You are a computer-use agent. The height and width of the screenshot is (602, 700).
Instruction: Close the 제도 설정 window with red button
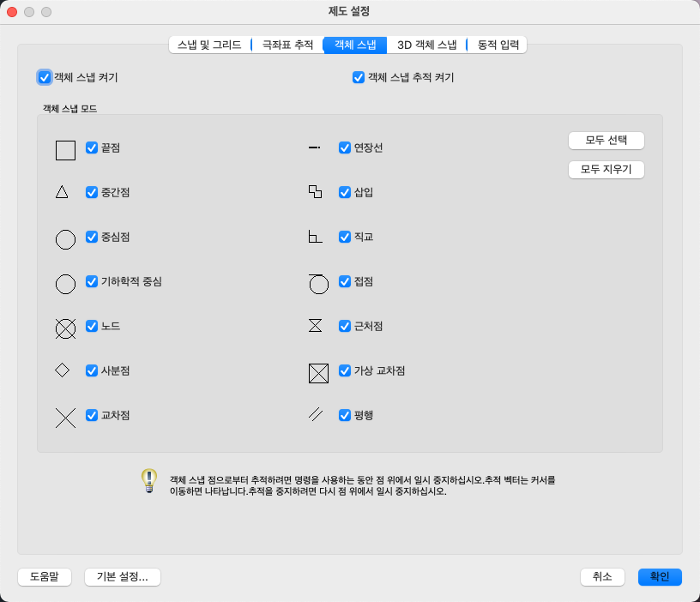click(12, 12)
